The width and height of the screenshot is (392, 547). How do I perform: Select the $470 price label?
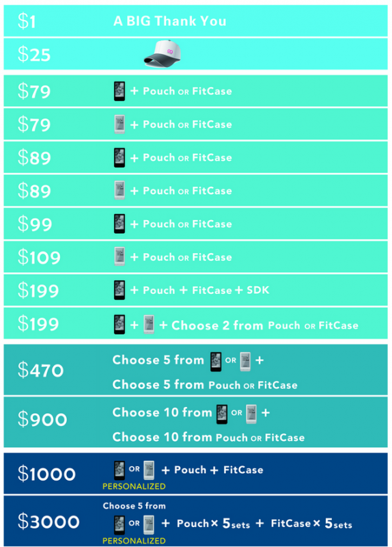click(x=41, y=370)
